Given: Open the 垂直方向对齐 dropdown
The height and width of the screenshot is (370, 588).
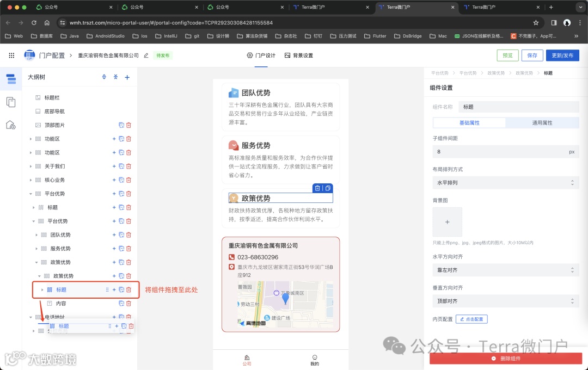Looking at the screenshot, I should [x=505, y=301].
